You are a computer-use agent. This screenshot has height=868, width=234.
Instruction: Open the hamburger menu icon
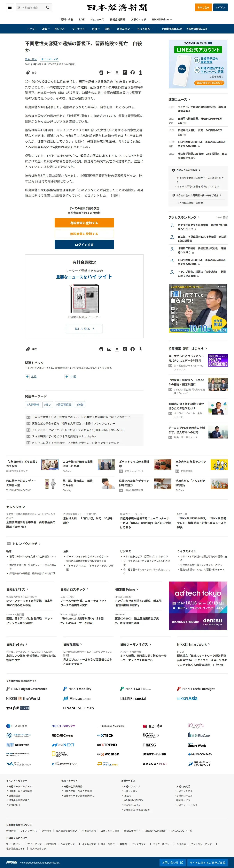click(10, 7)
